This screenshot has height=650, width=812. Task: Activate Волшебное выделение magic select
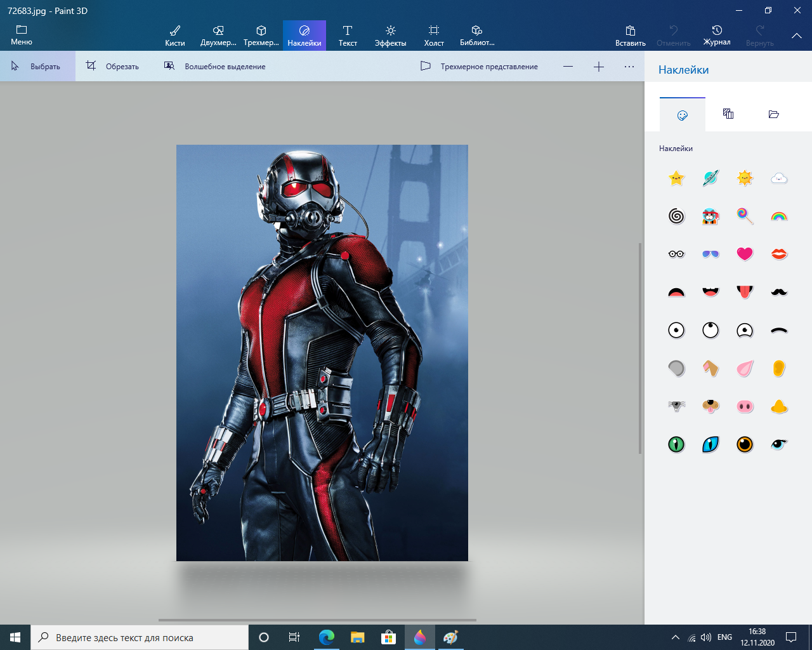coord(214,66)
